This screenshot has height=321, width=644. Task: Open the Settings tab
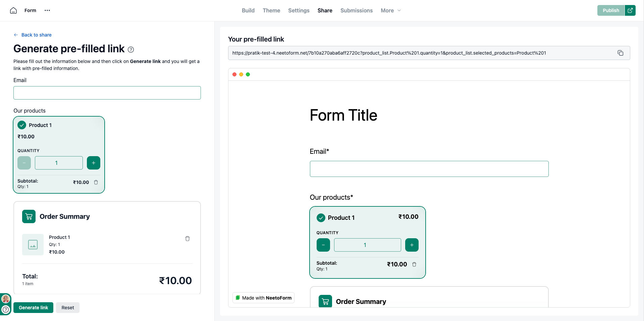click(x=299, y=10)
